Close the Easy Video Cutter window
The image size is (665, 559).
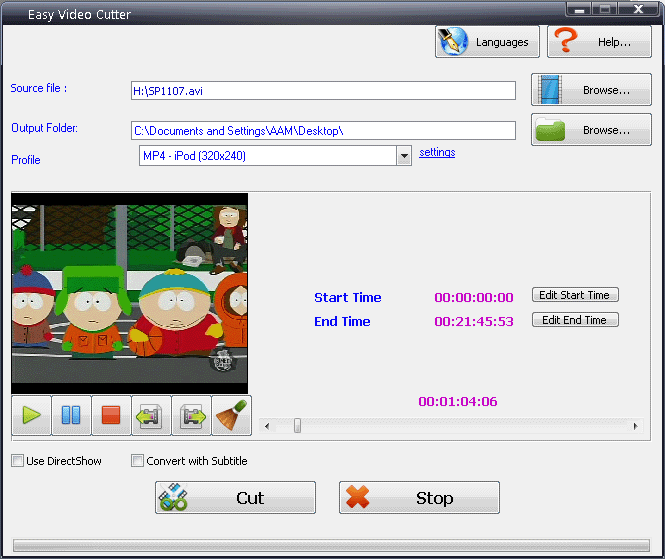tap(638, 9)
